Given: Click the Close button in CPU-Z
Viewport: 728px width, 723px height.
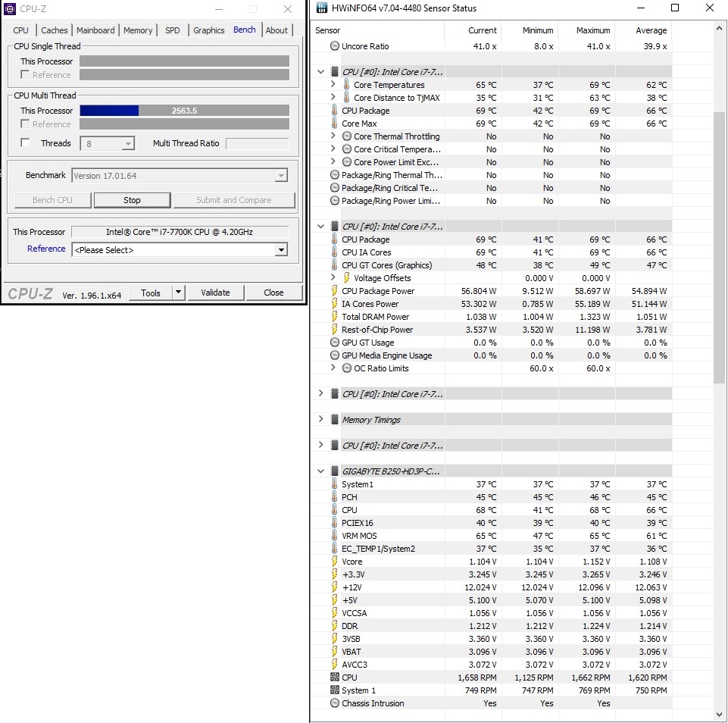Looking at the screenshot, I should click(273, 293).
